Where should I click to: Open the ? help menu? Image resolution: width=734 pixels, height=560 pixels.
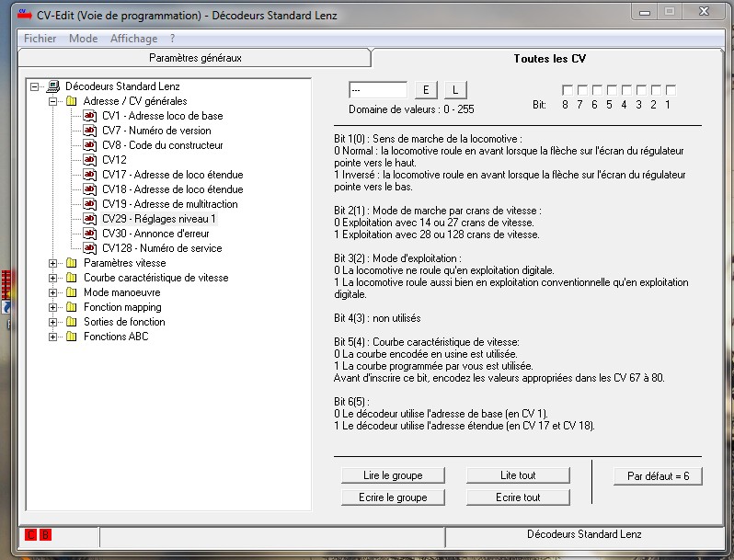tap(172, 39)
